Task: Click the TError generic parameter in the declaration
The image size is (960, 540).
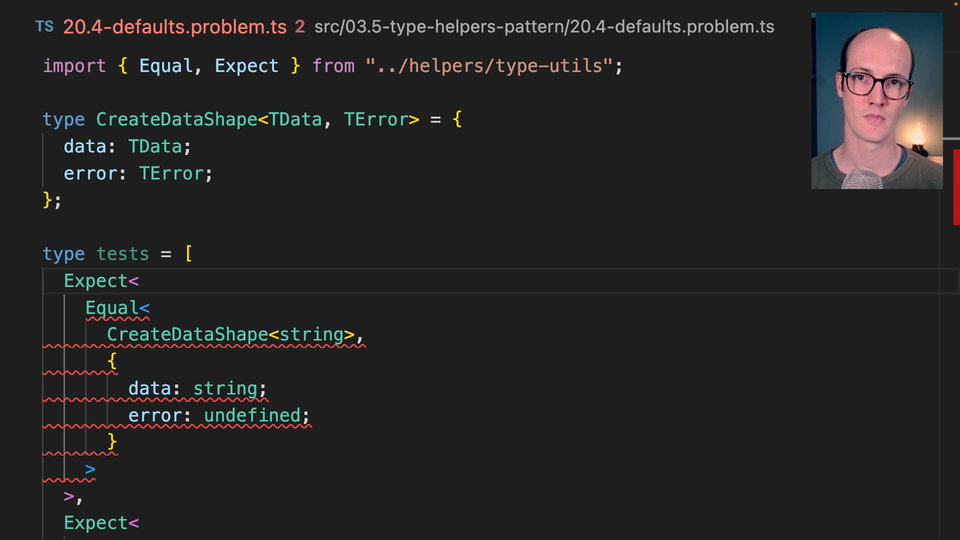Action: 376,120
